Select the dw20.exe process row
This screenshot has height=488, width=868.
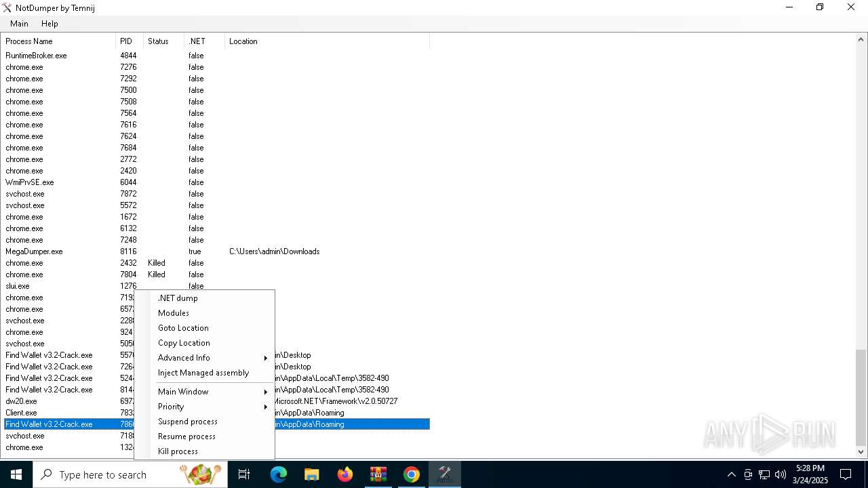click(68, 401)
